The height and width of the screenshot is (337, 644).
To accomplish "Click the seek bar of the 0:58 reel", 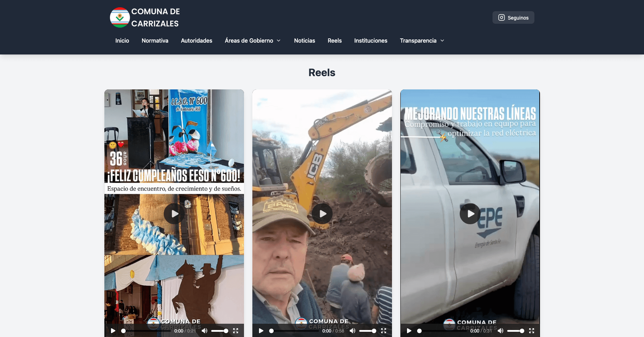I will pos(294,331).
